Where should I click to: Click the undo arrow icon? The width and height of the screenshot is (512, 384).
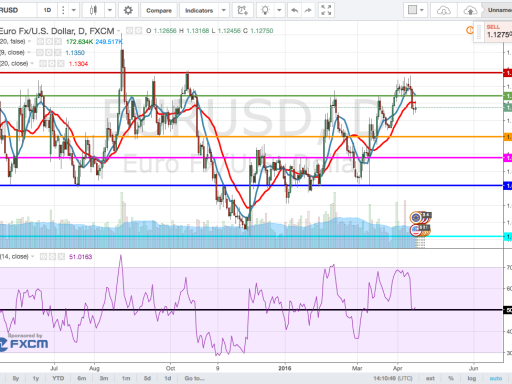(294, 10)
